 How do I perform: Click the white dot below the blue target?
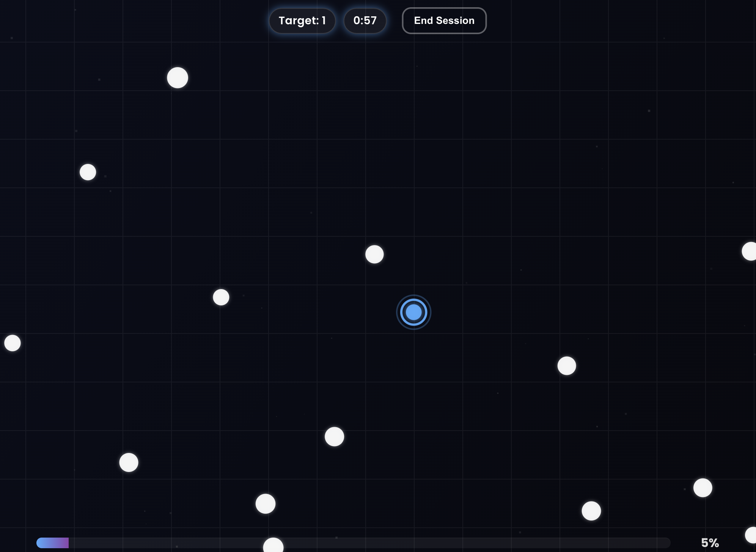(x=334, y=437)
